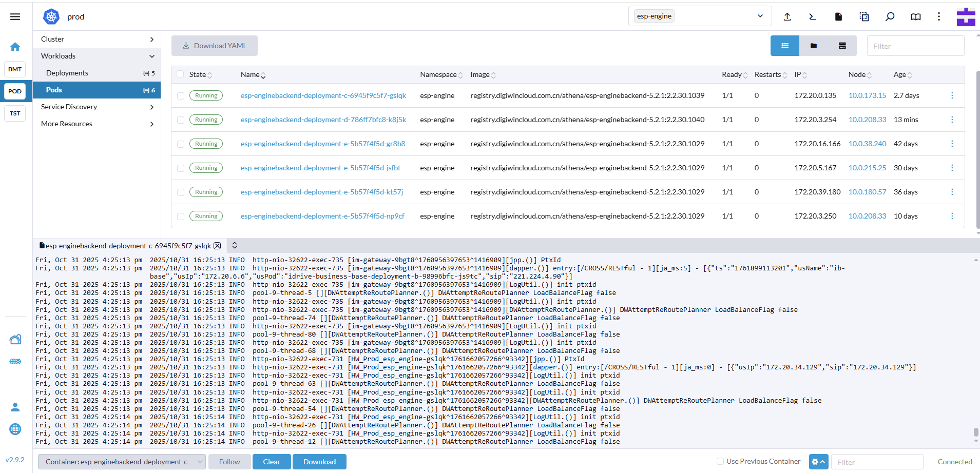Select the checkbox for pod k8j5k

tap(181, 120)
